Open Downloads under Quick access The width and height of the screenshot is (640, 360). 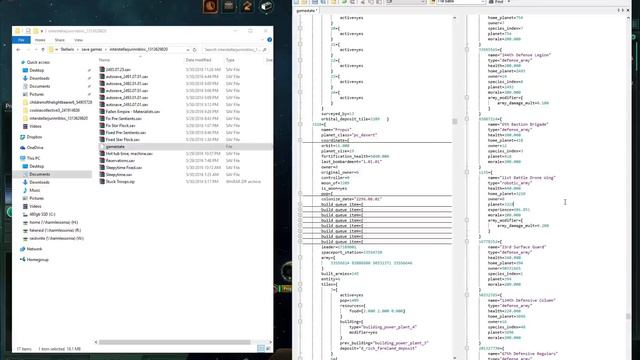39,78
